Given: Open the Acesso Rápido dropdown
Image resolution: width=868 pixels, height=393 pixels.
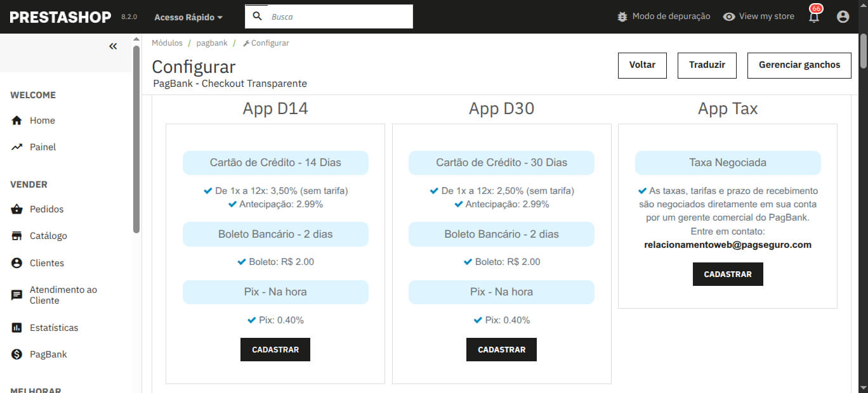Looking at the screenshot, I should [x=188, y=17].
